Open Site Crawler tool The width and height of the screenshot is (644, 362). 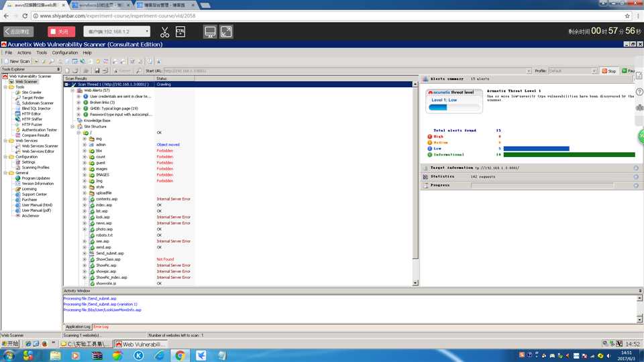[32, 93]
